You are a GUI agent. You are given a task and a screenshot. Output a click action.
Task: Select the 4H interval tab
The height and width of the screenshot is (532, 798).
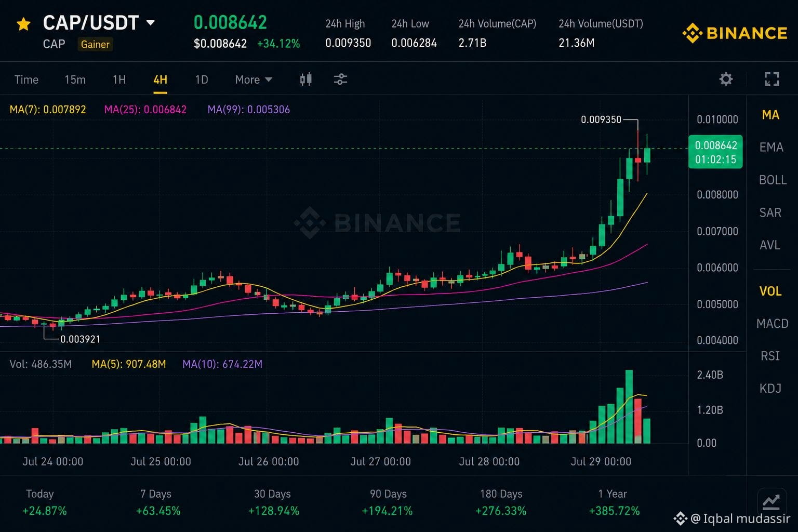click(x=160, y=79)
